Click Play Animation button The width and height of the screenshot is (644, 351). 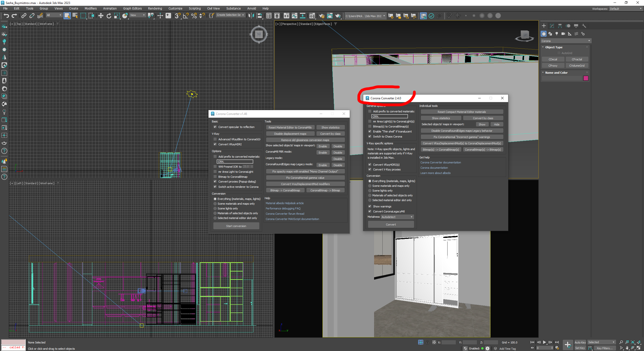[544, 342]
